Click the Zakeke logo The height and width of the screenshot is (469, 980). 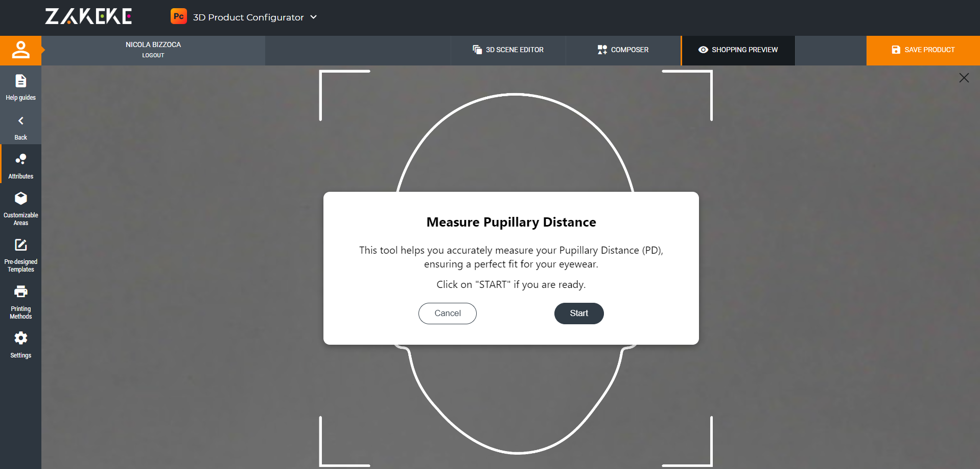[x=88, y=16]
